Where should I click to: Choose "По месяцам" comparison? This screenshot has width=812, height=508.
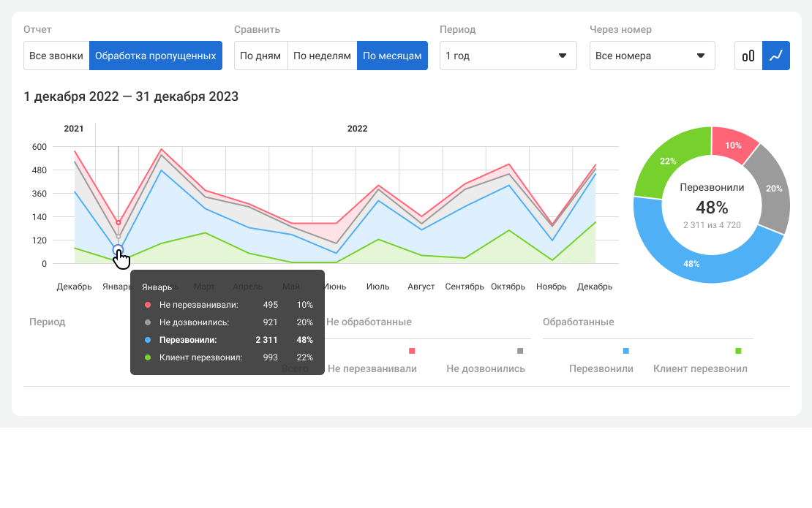[x=392, y=56]
